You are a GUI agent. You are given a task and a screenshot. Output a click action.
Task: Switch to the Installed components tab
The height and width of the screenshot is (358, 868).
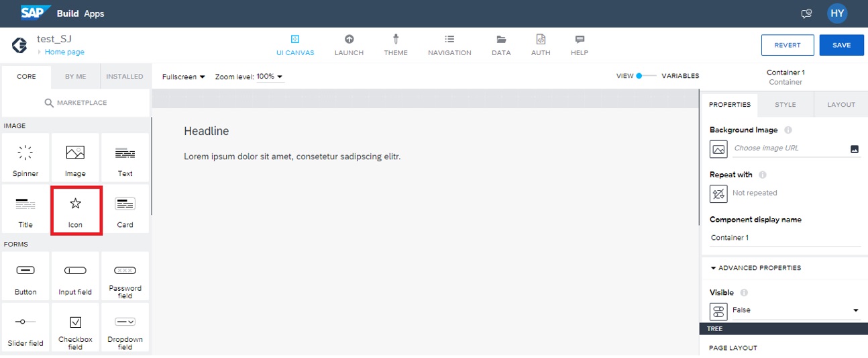pos(125,77)
